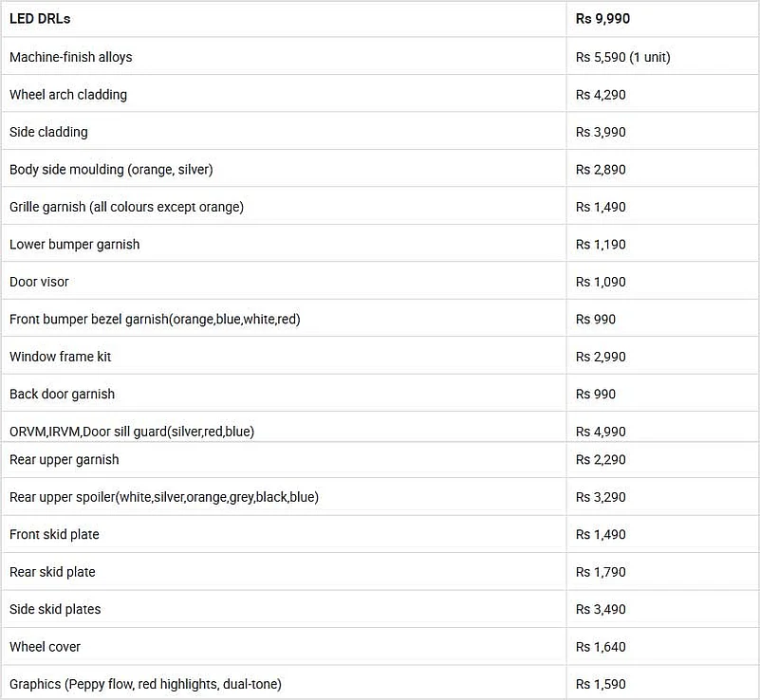Select the ORVM, IRVM, Door sill guard cell
Image resolution: width=760 pixels, height=700 pixels.
(132, 432)
